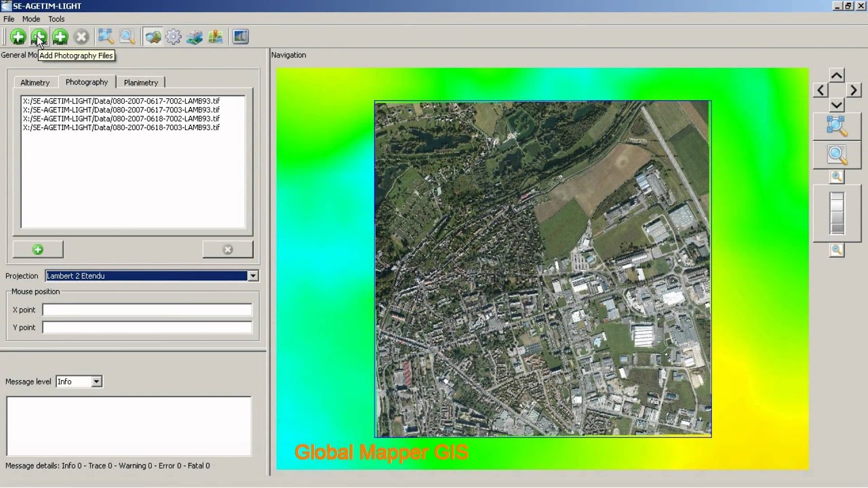Image resolution: width=868 pixels, height=488 pixels.
Task: Click the small zoom-in icon above slider
Action: [837, 177]
